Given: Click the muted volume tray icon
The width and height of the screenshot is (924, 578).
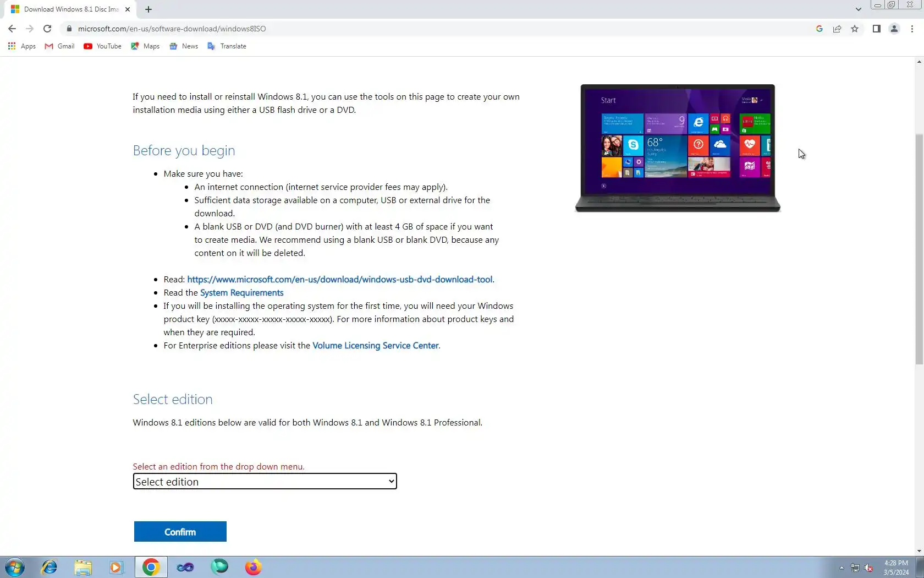Looking at the screenshot, I should 869,568.
